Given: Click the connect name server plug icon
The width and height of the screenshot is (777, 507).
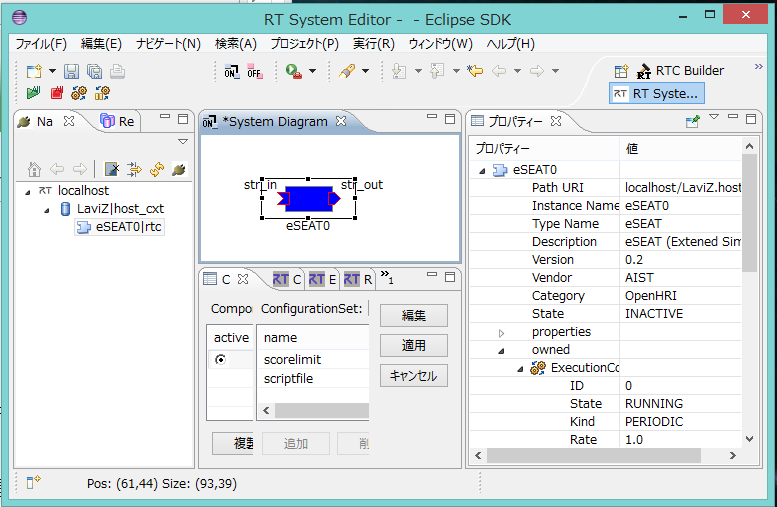Looking at the screenshot, I should pyautogui.click(x=179, y=169).
